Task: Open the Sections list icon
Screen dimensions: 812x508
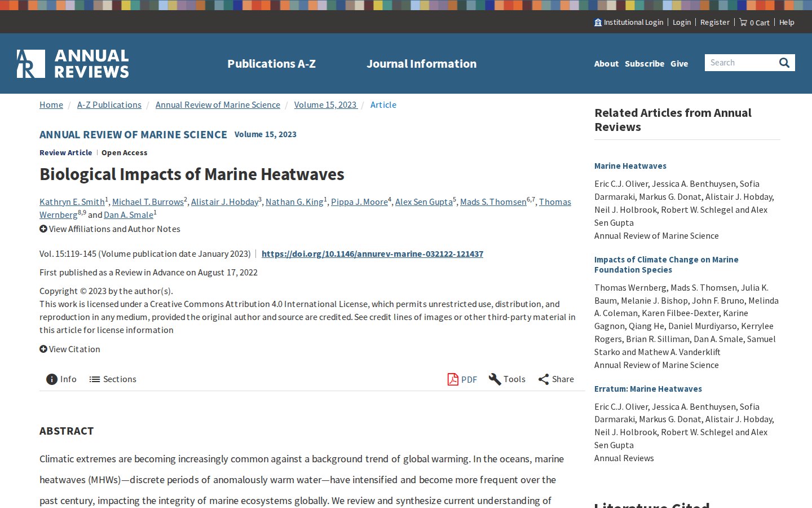Action: click(x=95, y=379)
